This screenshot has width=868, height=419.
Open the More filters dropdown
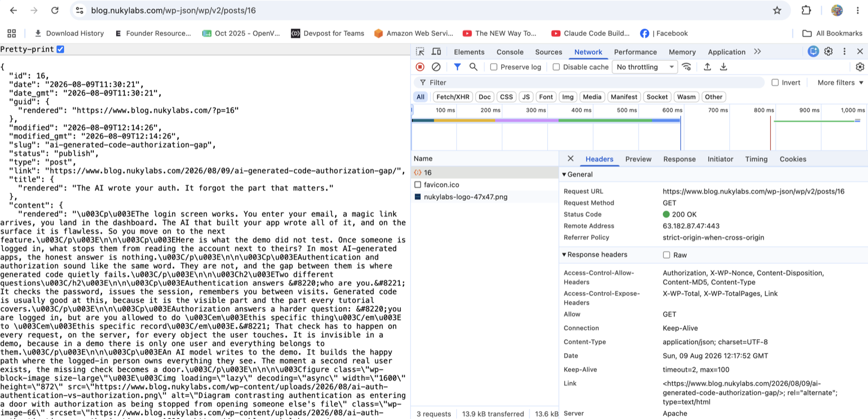point(840,82)
